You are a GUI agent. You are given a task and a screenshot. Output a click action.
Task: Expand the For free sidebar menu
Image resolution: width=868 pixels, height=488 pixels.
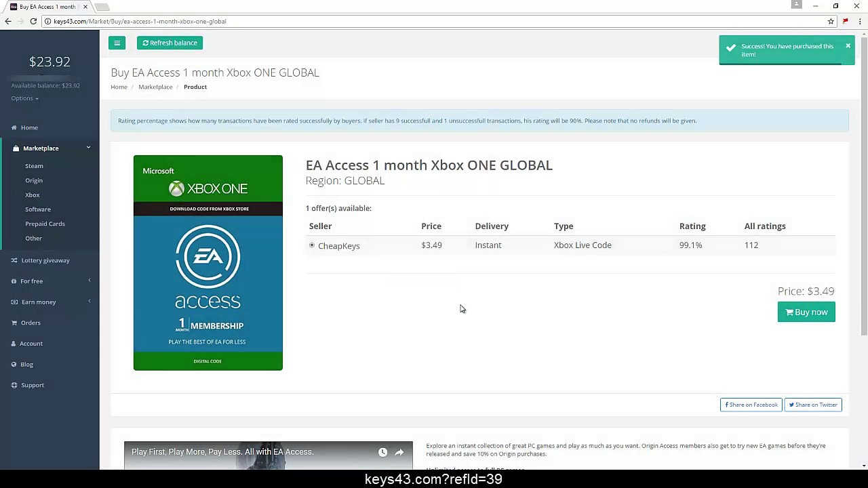pyautogui.click(x=50, y=281)
